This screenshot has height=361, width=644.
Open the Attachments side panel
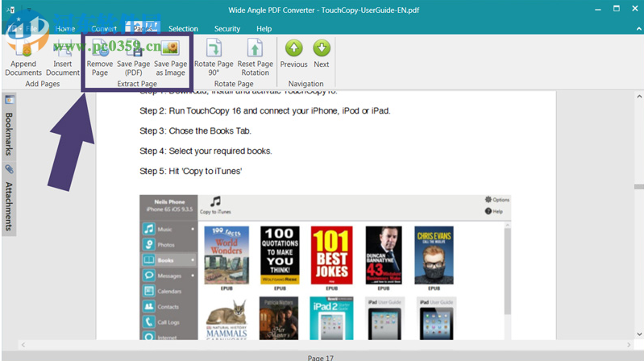9,206
